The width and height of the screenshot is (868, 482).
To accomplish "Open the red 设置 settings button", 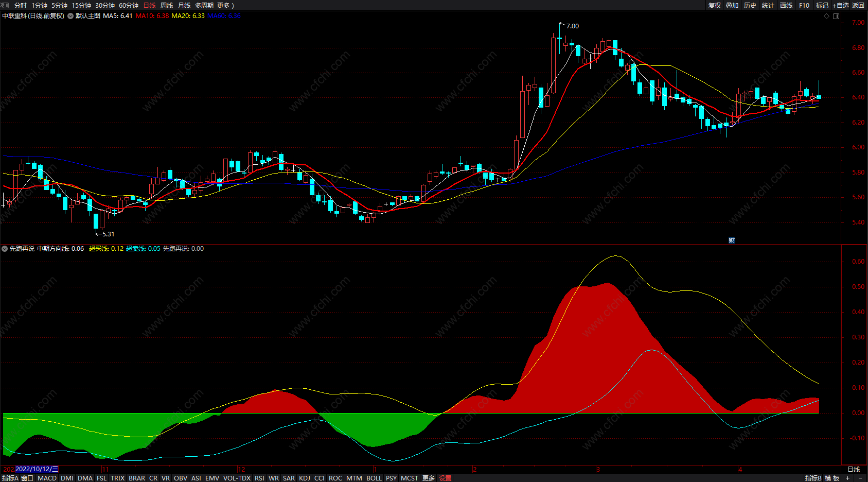I will click(445, 478).
